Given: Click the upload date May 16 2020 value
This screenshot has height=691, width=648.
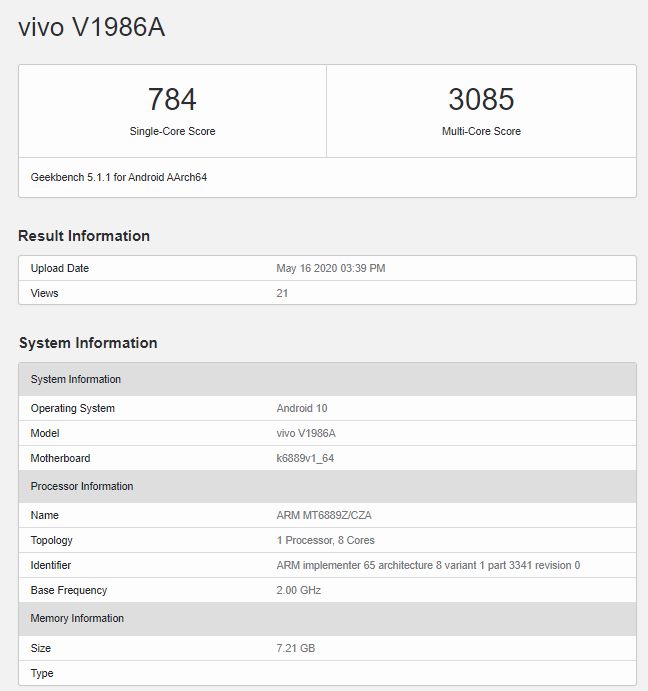Looking at the screenshot, I should (330, 268).
